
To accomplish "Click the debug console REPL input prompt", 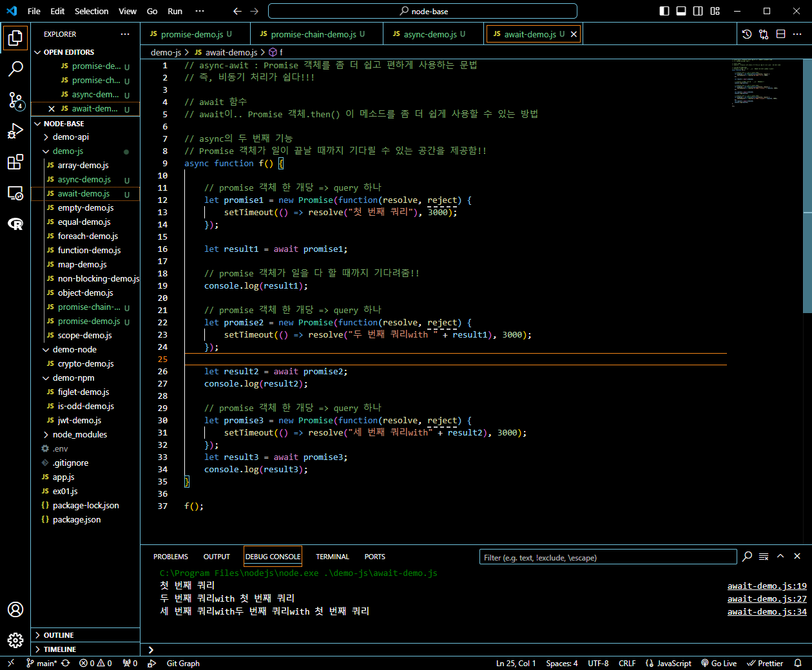I will click(476, 649).
